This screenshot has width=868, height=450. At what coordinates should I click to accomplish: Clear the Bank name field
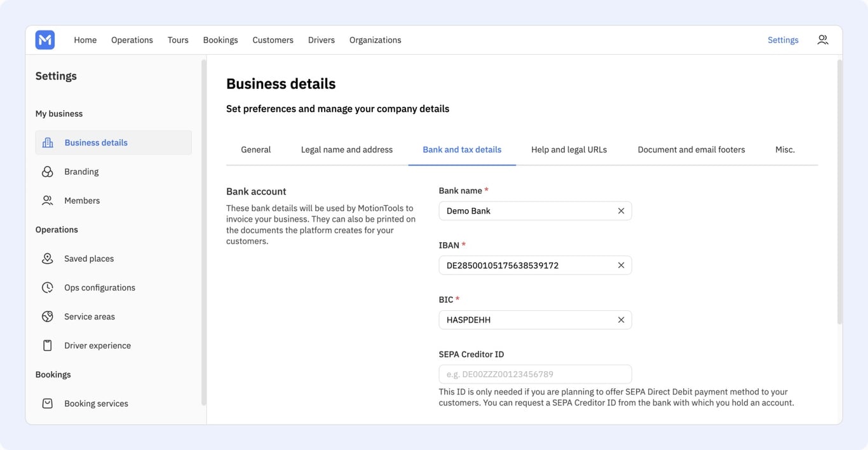pos(621,211)
